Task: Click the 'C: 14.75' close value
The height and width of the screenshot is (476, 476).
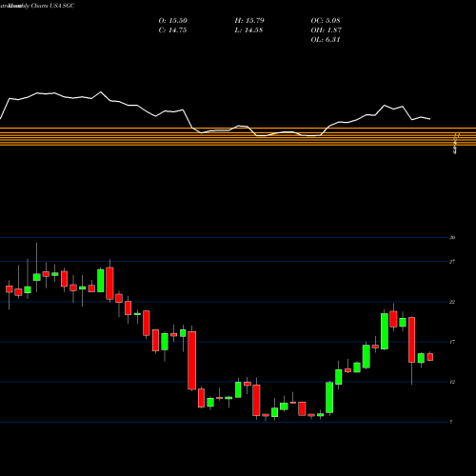Action: (172, 30)
